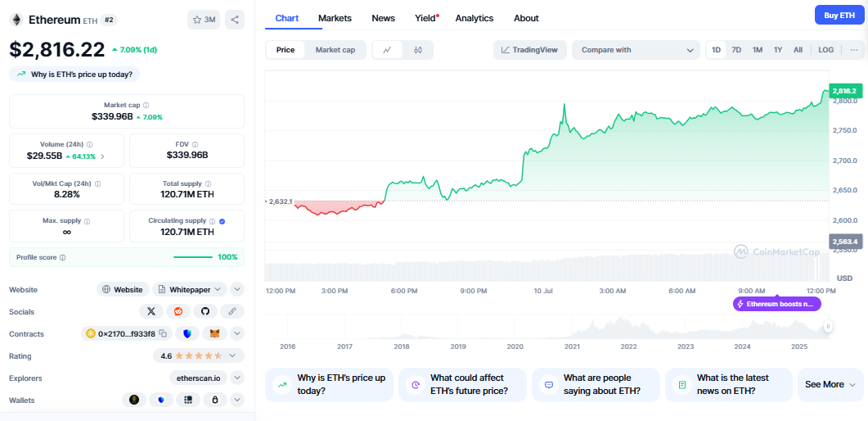Click the Max. supply info icon
868x421 pixels.
coord(87,220)
